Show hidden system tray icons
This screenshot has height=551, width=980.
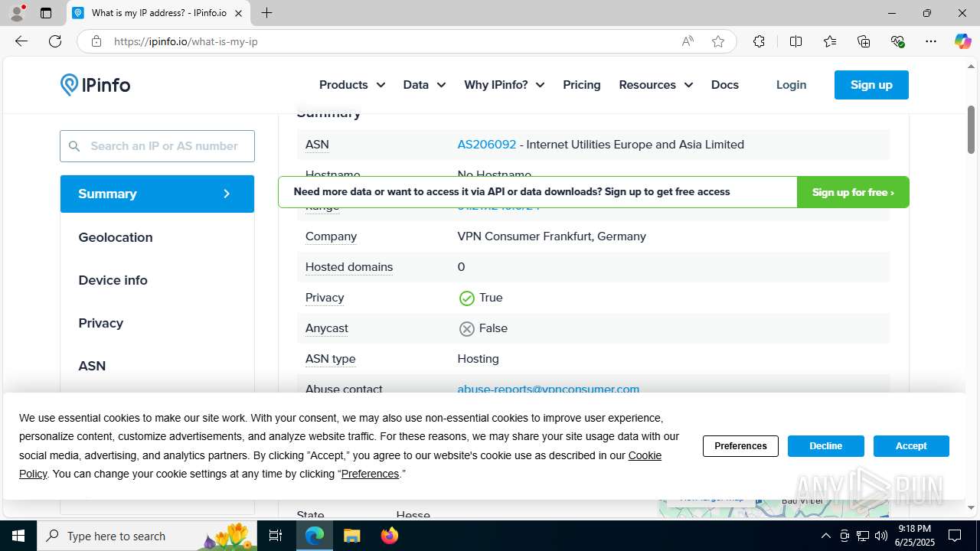pyautogui.click(x=825, y=536)
